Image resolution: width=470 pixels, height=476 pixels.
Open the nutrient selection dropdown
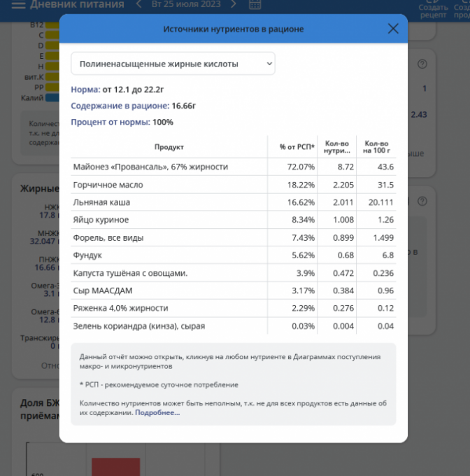[x=173, y=64]
